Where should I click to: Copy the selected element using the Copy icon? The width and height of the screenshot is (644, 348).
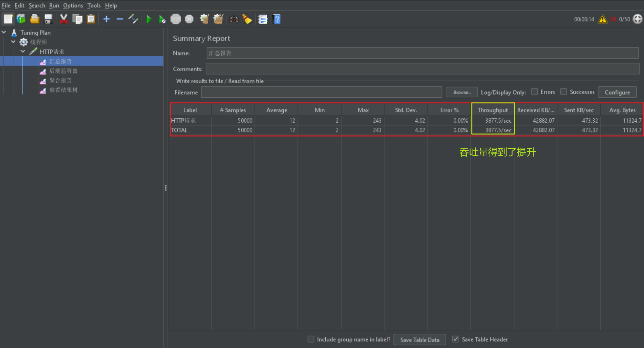77,19
